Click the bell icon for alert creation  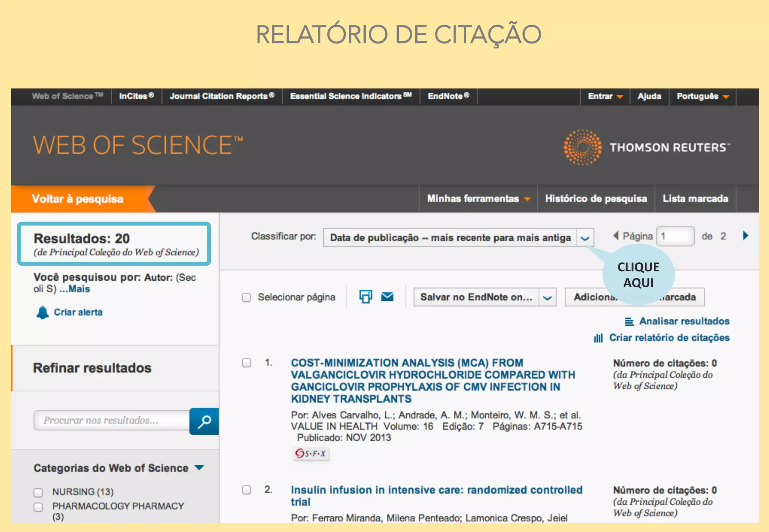pos(42,313)
